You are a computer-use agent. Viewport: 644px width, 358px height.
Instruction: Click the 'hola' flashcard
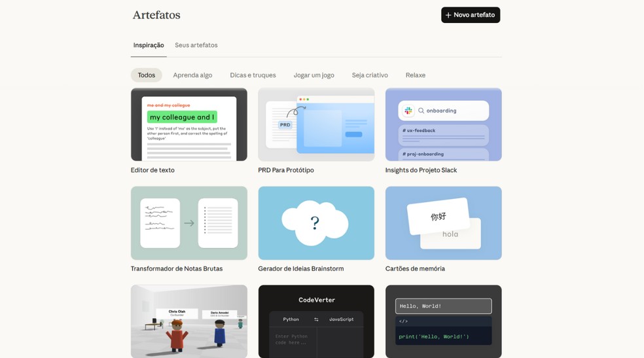(x=450, y=234)
